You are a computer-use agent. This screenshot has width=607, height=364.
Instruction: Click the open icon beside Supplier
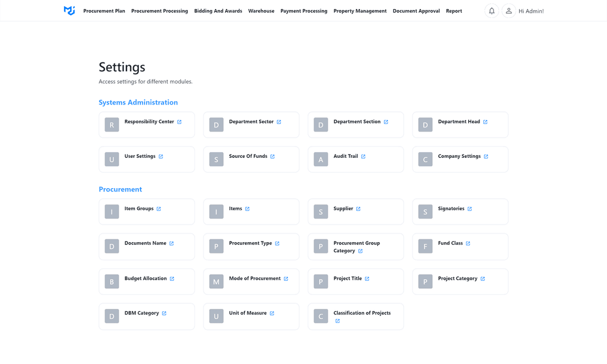pyautogui.click(x=358, y=209)
